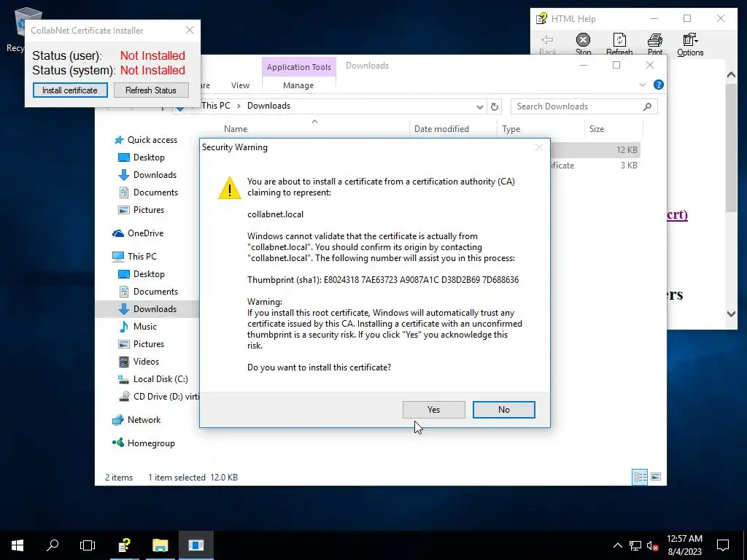Open the Manage ribbon tab

(298, 85)
